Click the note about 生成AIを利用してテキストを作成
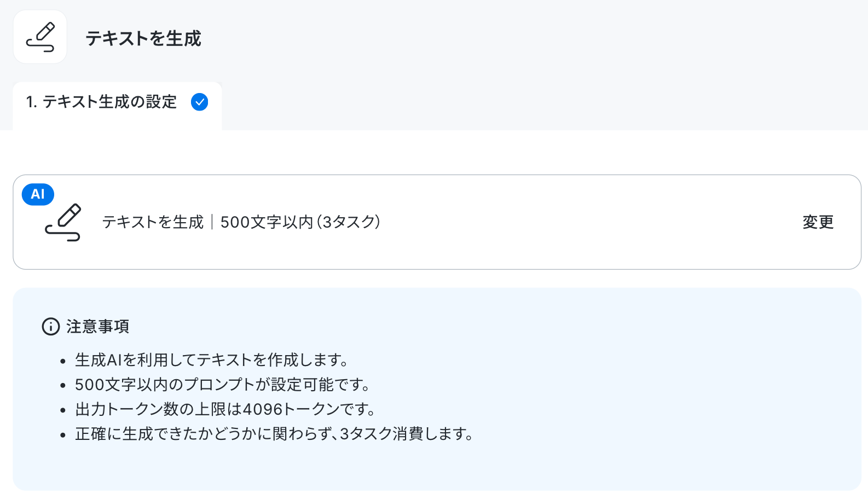 212,360
